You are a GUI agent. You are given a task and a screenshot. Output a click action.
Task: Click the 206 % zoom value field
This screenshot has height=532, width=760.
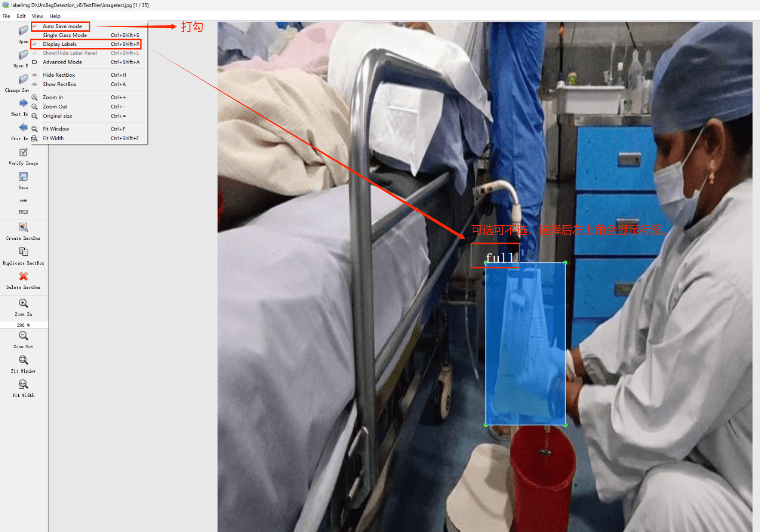24,325
